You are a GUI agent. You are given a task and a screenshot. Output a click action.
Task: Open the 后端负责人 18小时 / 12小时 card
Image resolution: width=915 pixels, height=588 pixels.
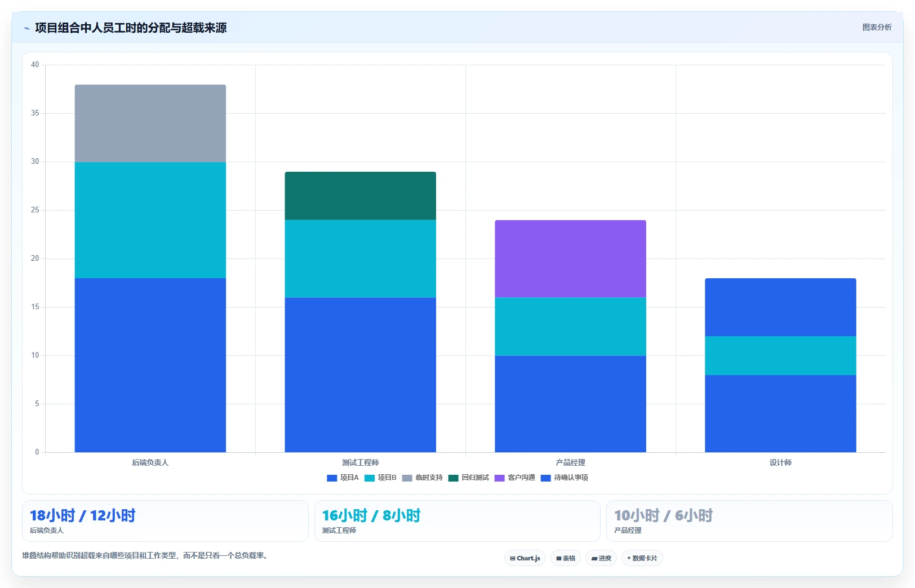(165, 521)
